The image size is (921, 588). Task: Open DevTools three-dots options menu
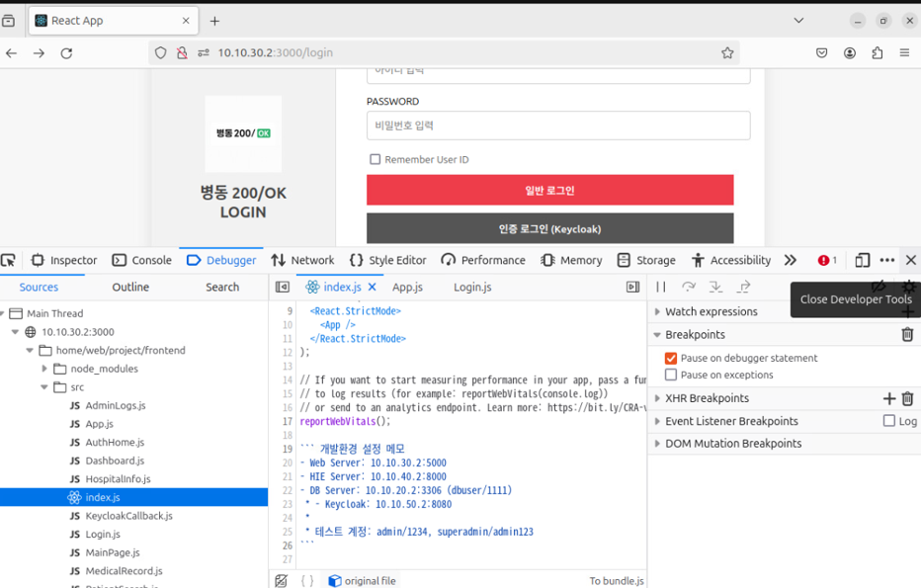[887, 260]
